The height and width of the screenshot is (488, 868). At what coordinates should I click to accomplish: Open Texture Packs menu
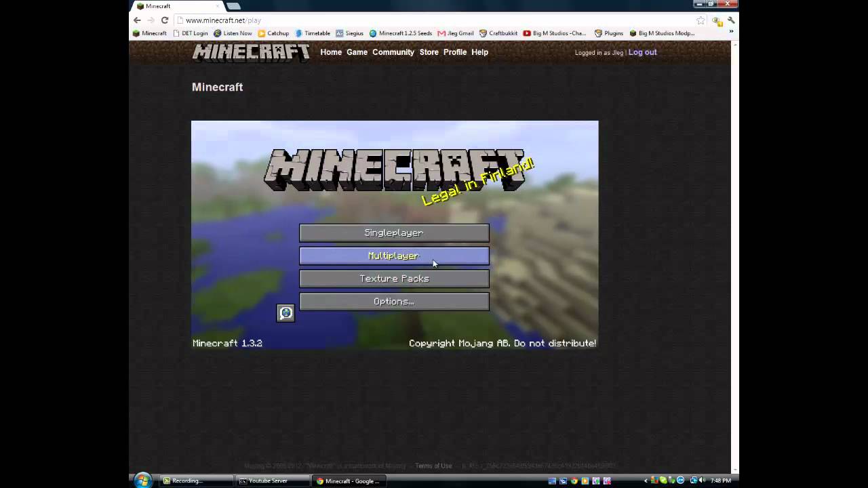pos(394,279)
